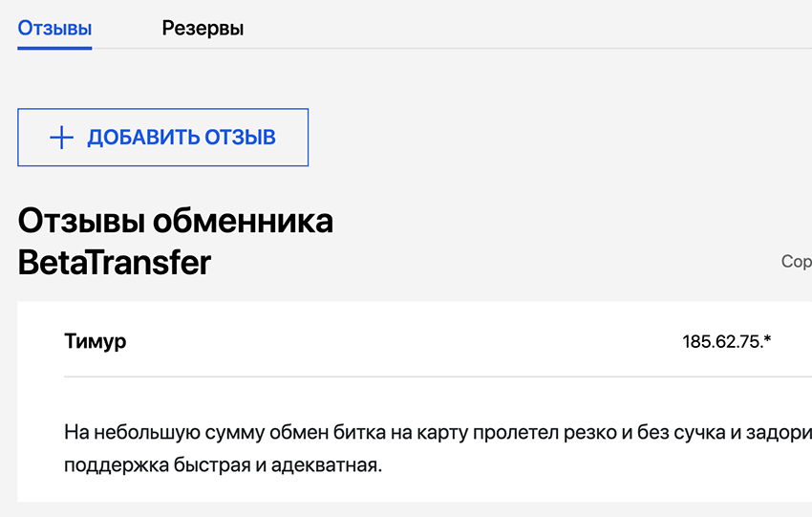This screenshot has width=812, height=517.
Task: Click the word 'адекватная' ending the review
Action: [332, 466]
